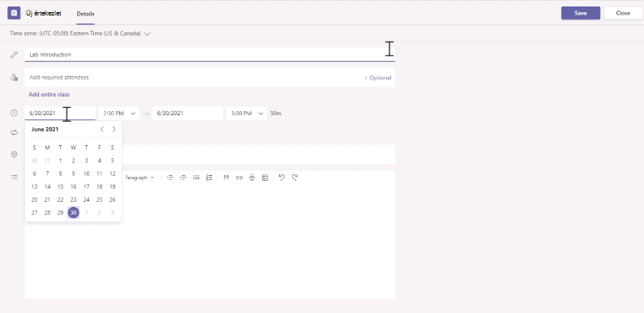This screenshot has width=644, height=313.
Task: Save the meeting
Action: click(581, 13)
